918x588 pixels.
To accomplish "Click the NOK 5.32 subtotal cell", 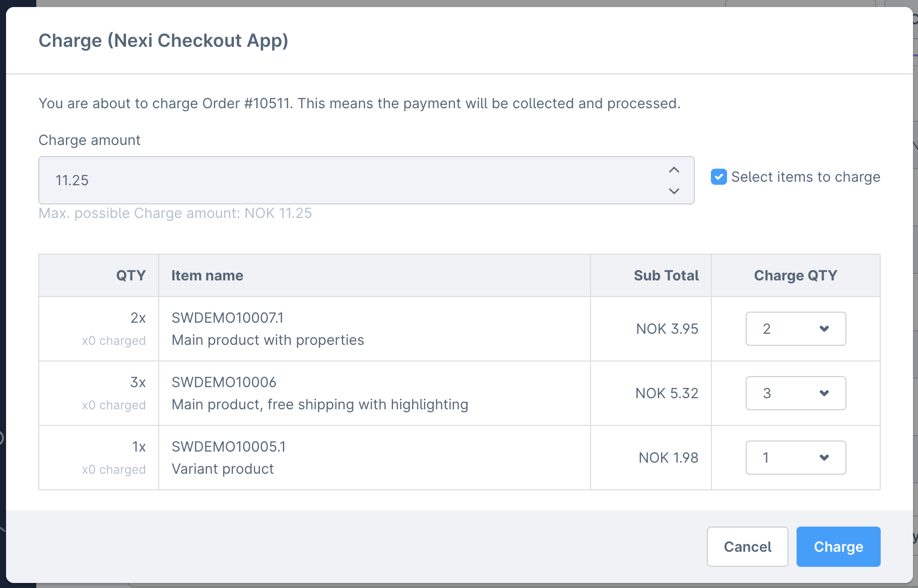I will click(667, 393).
